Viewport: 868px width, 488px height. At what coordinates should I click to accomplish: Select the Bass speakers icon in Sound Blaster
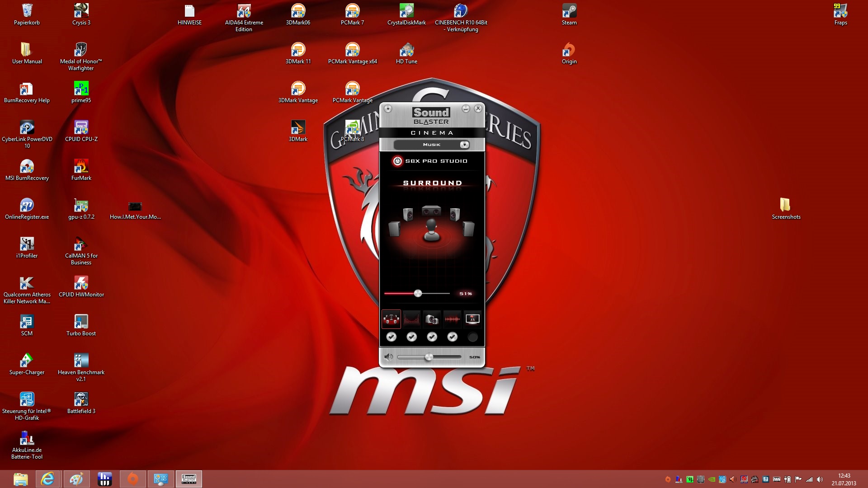(x=432, y=319)
